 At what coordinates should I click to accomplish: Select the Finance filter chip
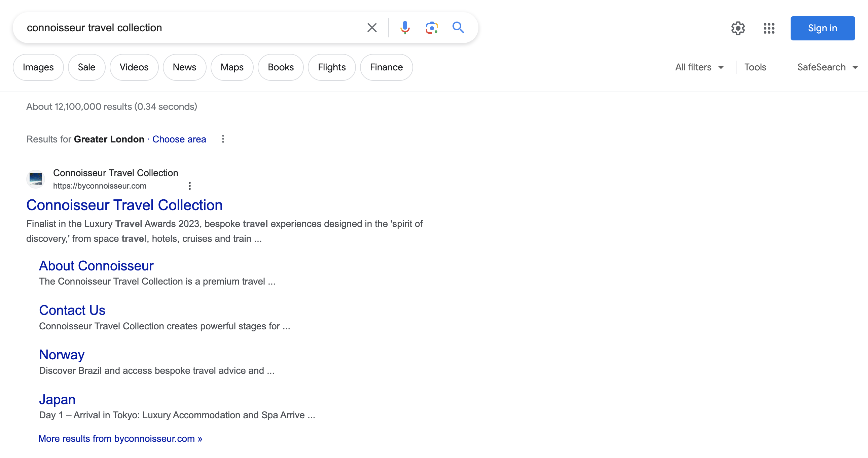point(386,67)
